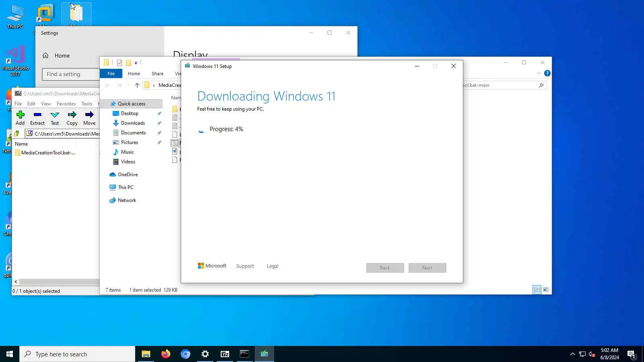Open the Tools menu in 7-Zip
This screenshot has height=362, width=644.
click(x=87, y=104)
